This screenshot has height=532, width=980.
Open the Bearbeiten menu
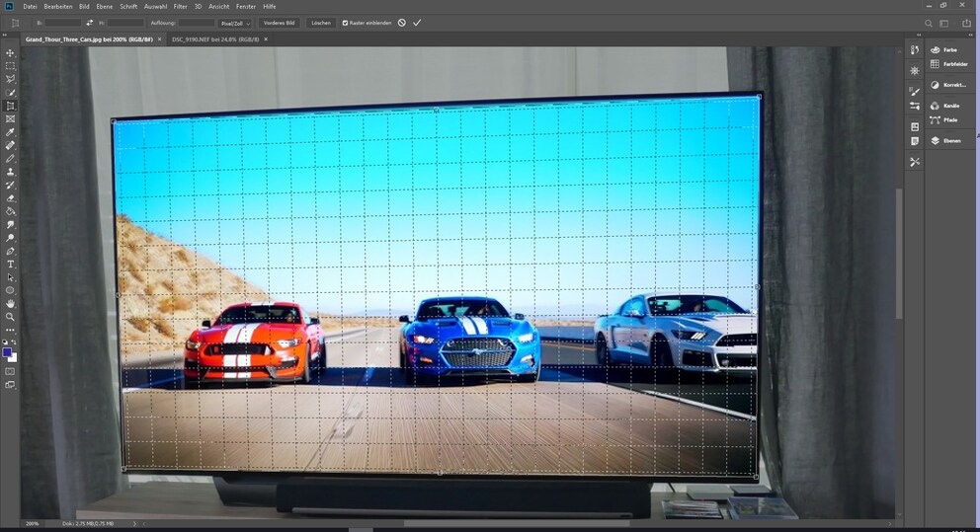[x=58, y=6]
